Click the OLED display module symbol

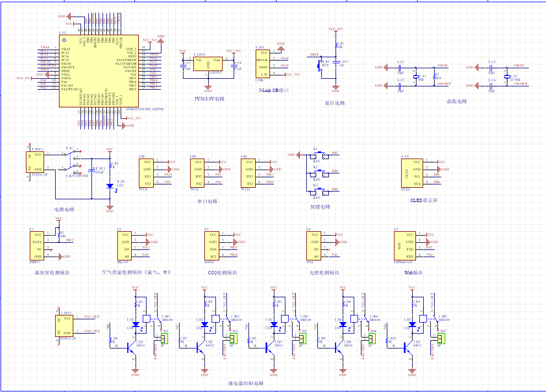tap(413, 173)
